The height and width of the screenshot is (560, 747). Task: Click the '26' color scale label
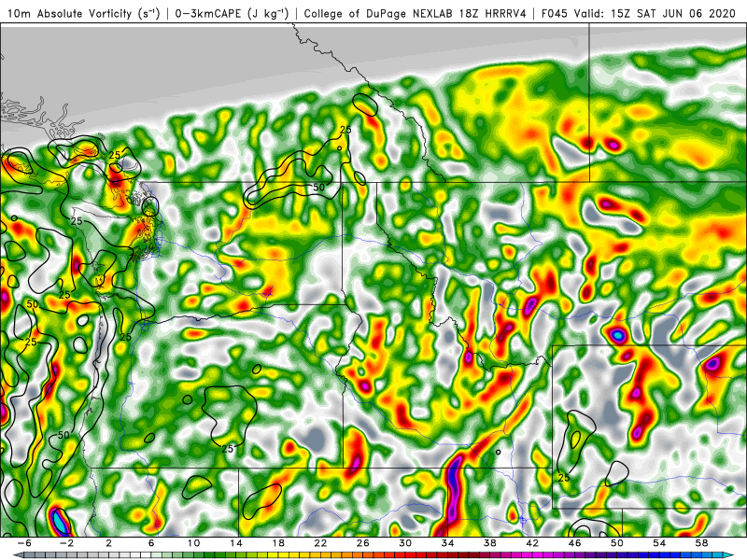[363, 543]
